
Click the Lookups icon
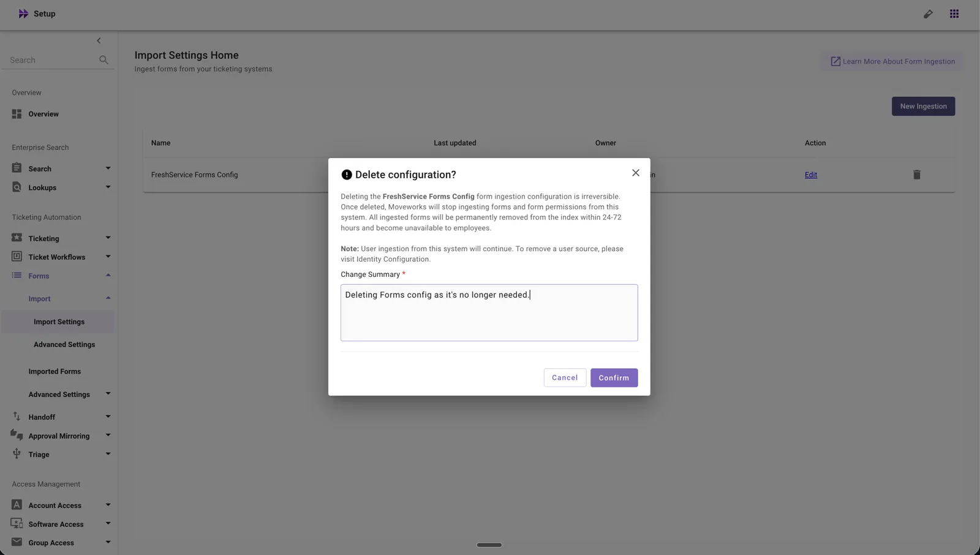17,187
